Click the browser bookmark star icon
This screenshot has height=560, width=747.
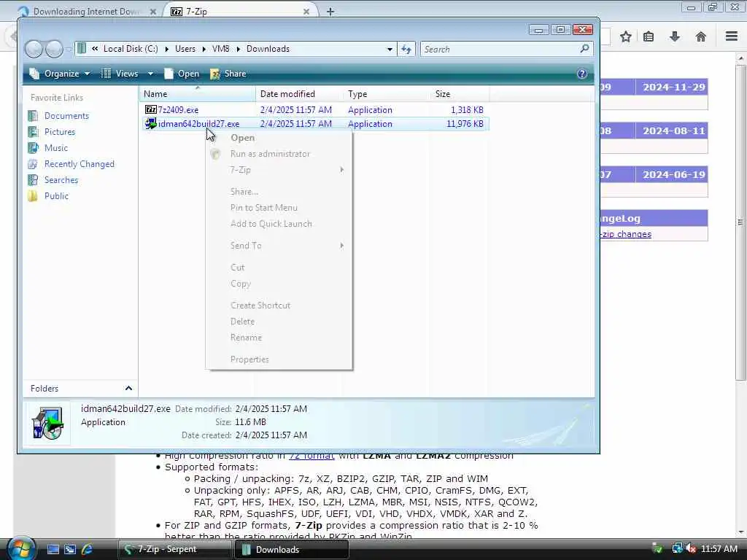point(625,36)
